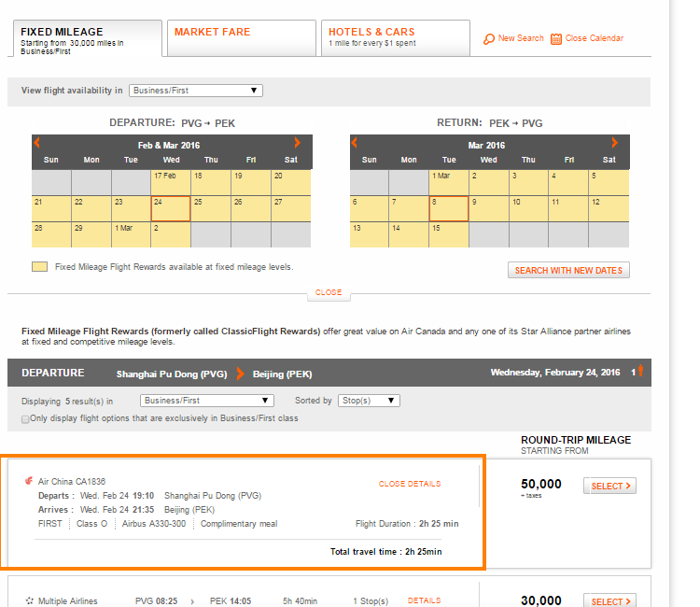The height and width of the screenshot is (607, 700).
Task: Click Search With New Dates button
Action: [568, 270]
